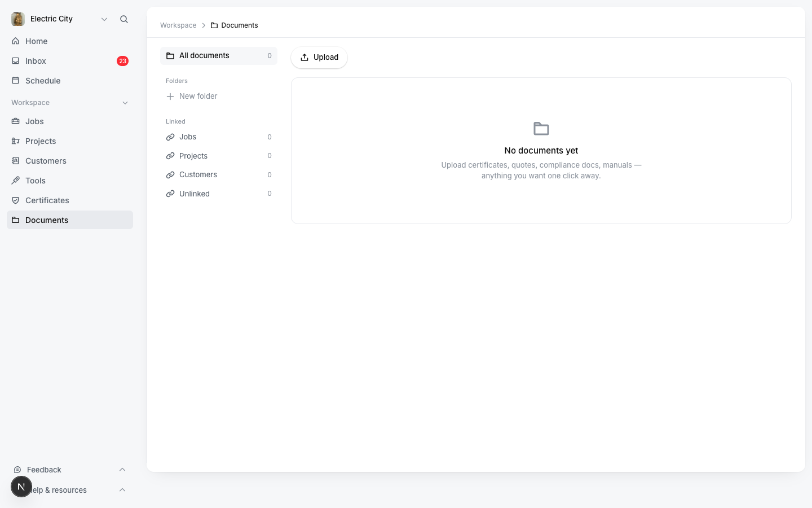Click the sidebar Customers contact icon
812x508 pixels.
click(x=16, y=161)
